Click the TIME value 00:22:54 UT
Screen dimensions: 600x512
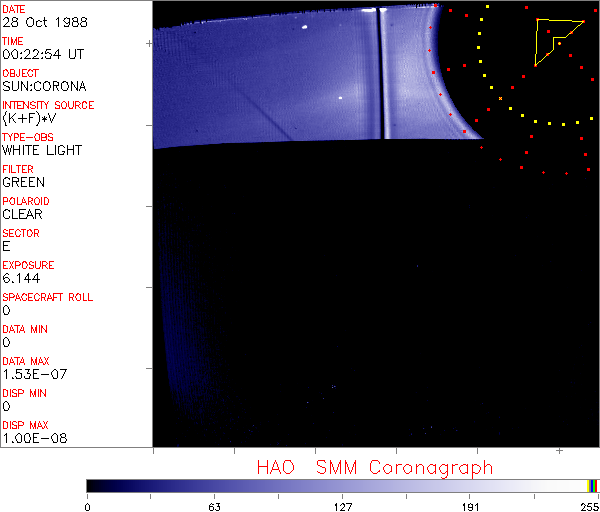pyautogui.click(x=41, y=54)
